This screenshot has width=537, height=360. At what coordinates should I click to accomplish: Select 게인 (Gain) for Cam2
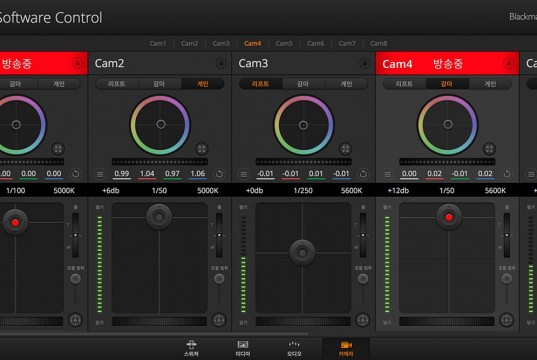pos(202,84)
